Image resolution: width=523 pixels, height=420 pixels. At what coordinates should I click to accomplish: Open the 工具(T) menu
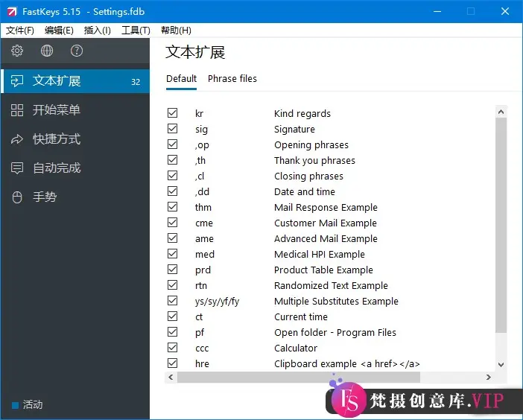136,31
